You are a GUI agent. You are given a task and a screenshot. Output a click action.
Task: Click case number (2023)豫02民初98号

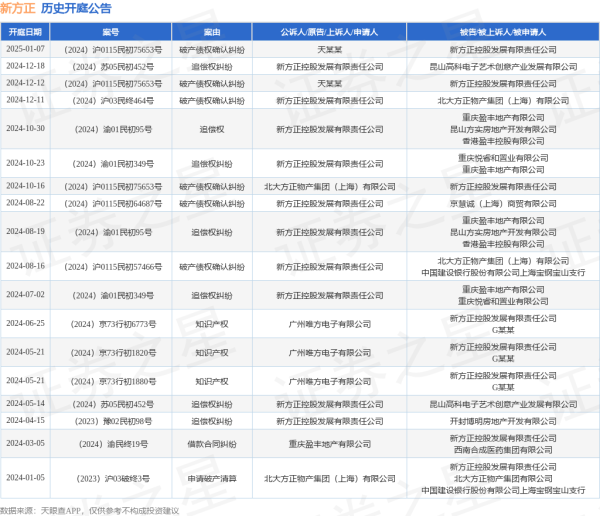pos(113,421)
